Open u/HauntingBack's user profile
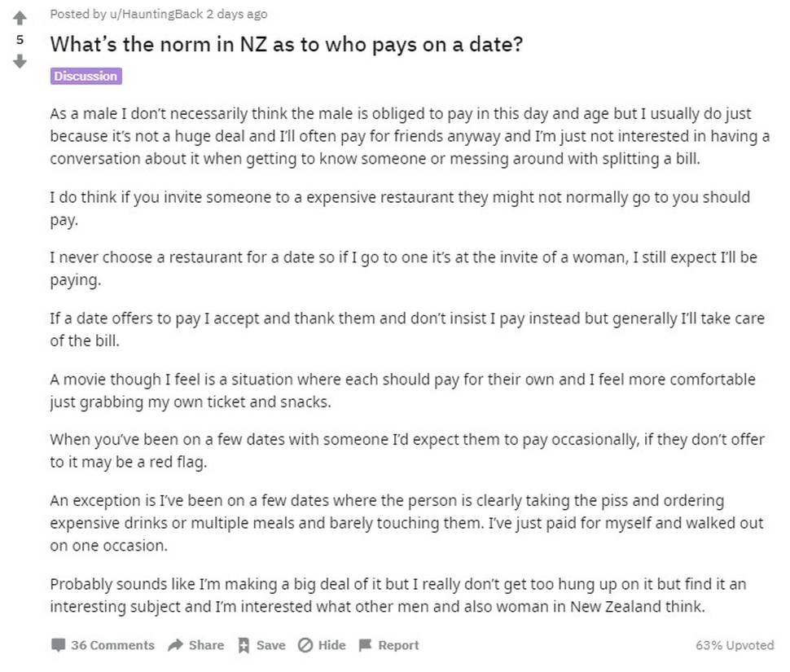The height and width of the screenshot is (672, 790). click(156, 14)
